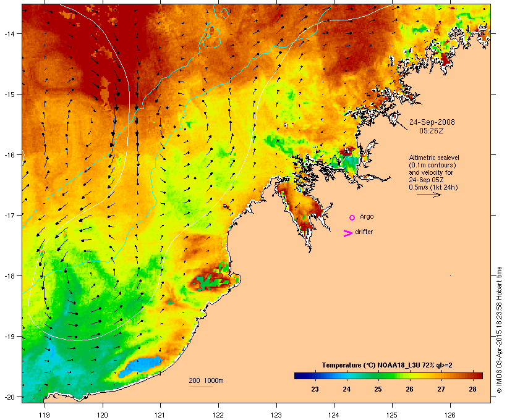Click the dark blue end of the temperature colorbar
The width and height of the screenshot is (507, 420).
coord(300,376)
